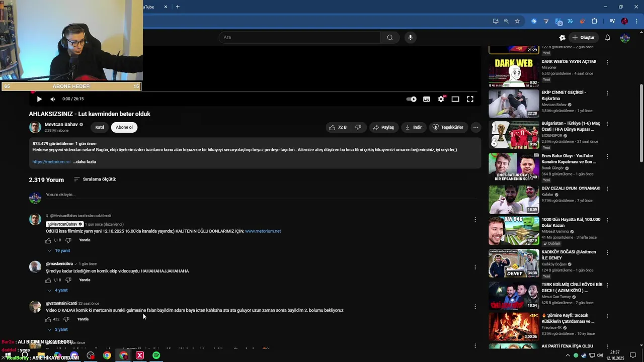Screen dimensions: 644x362
Task: Open the YouTube account avatar menu
Action: pyautogui.click(x=625, y=37)
